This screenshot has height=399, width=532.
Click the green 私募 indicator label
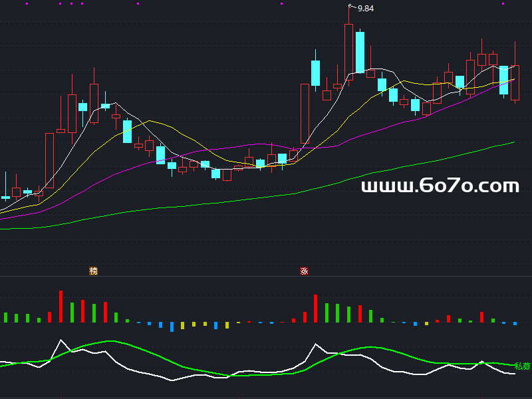522,366
